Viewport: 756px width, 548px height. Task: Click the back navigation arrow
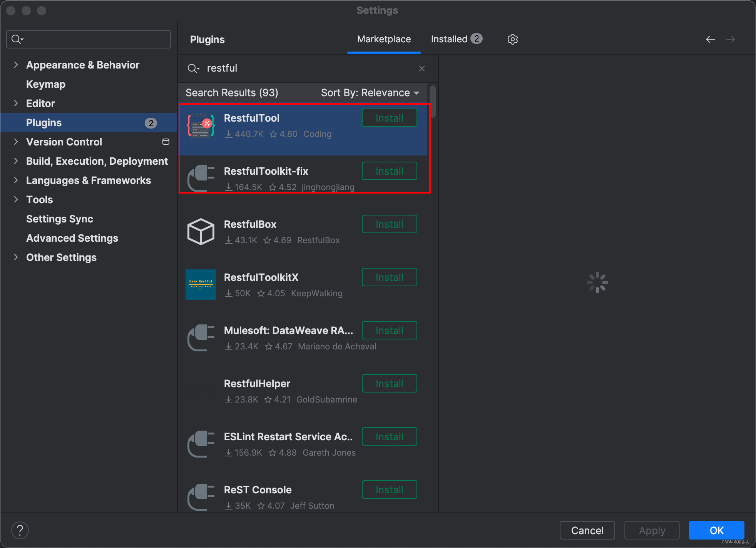point(710,39)
